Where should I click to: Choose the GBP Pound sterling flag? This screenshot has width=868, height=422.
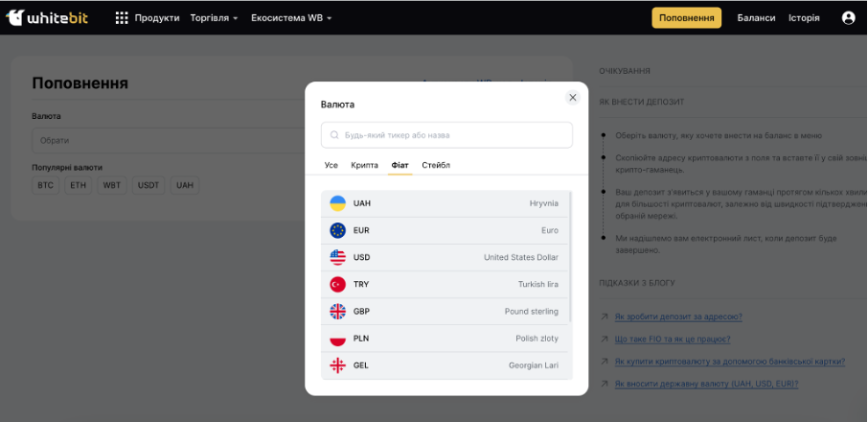coord(338,311)
